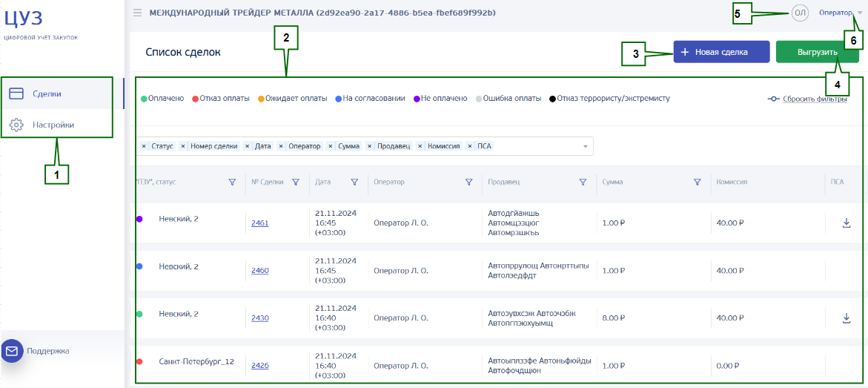Image resolution: width=868 pixels, height=388 pixels.
Task: Filter by purple Не оплачено status
Action: pyautogui.click(x=440, y=99)
